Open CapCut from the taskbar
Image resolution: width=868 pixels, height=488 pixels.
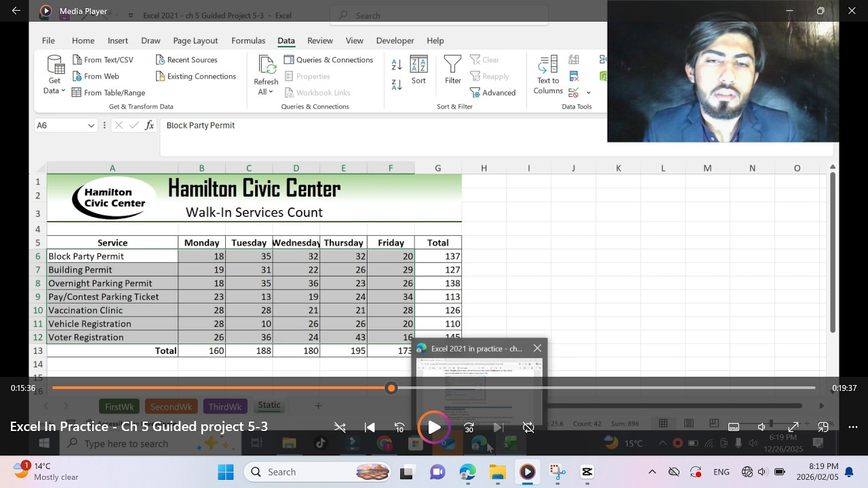click(x=587, y=472)
